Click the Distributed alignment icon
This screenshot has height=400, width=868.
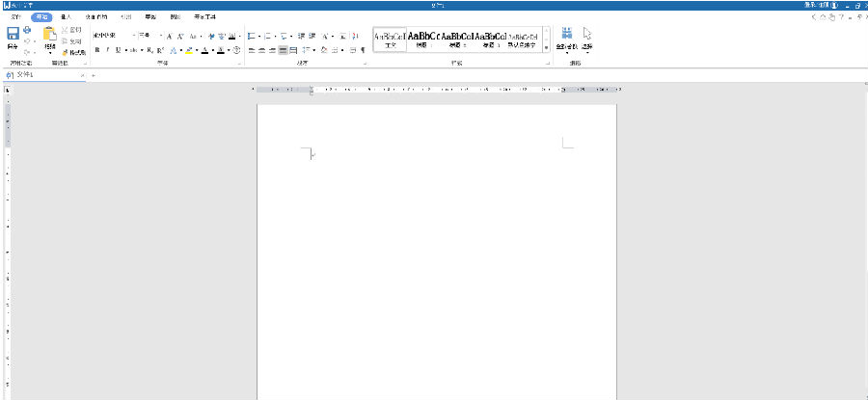(293, 50)
